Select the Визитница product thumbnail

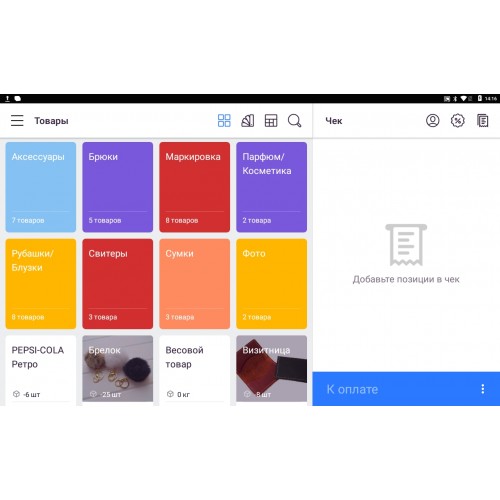click(272, 370)
